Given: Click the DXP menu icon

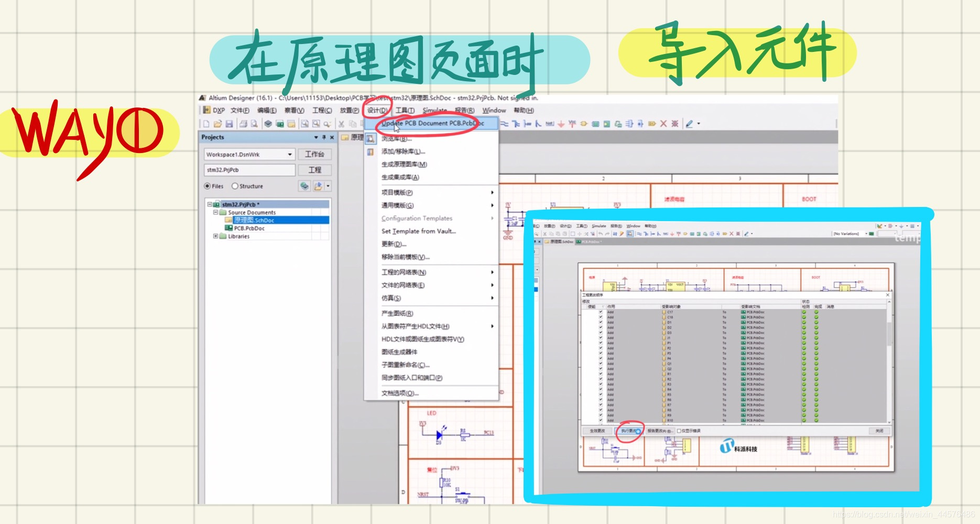Looking at the screenshot, I should [x=207, y=110].
